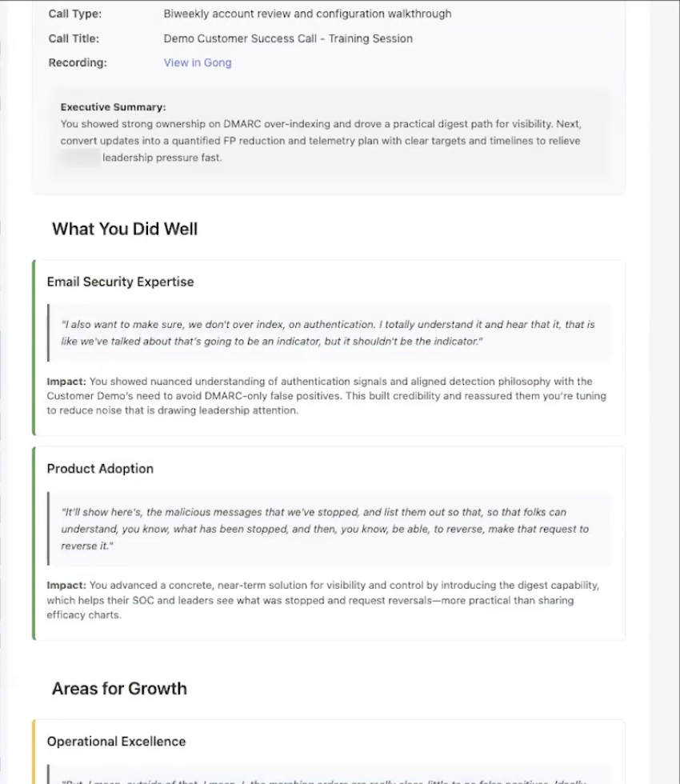
Task: Click the Impact text under Email Security Expertise
Action: (x=326, y=396)
